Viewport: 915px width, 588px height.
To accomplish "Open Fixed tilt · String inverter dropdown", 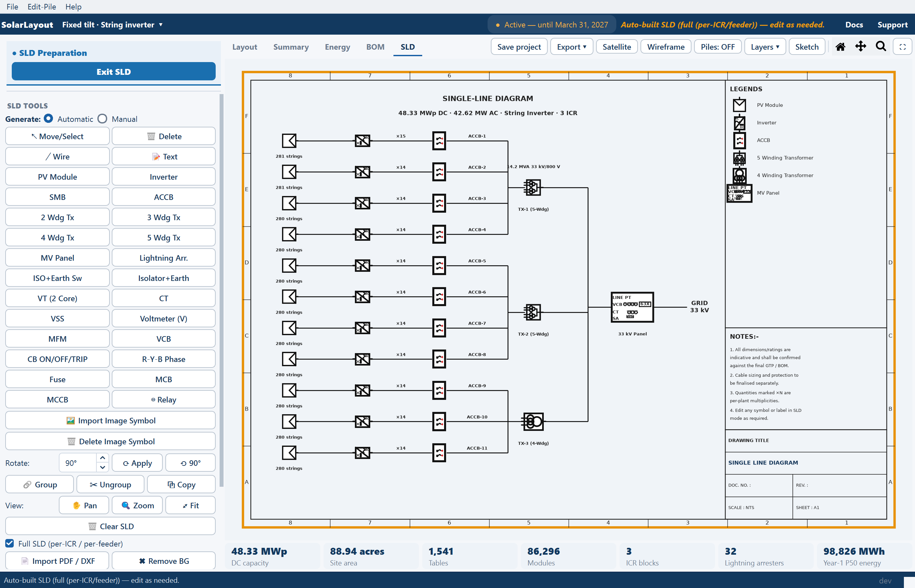I will pos(113,24).
